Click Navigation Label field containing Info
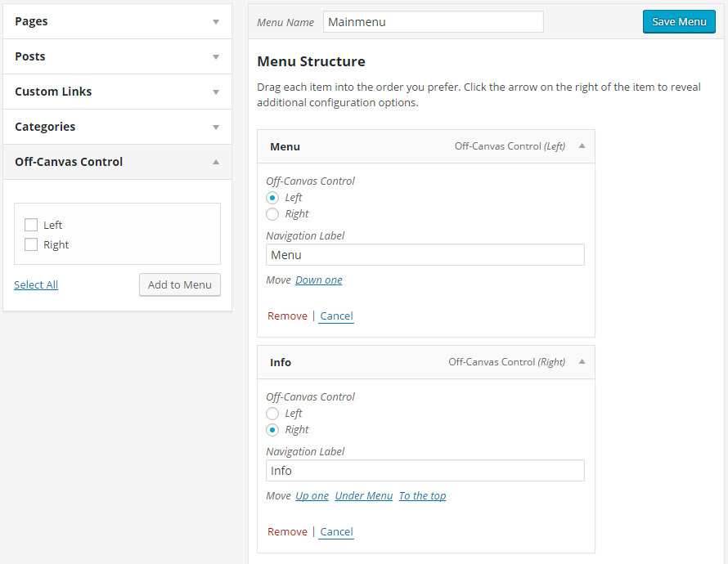 click(x=425, y=471)
